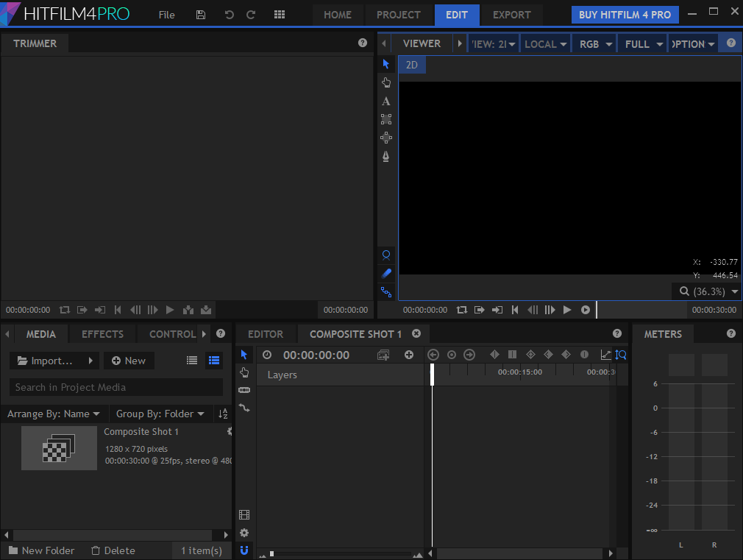The width and height of the screenshot is (743, 560).
Task: Open the Arrange By: Name dropdown
Action: point(54,414)
